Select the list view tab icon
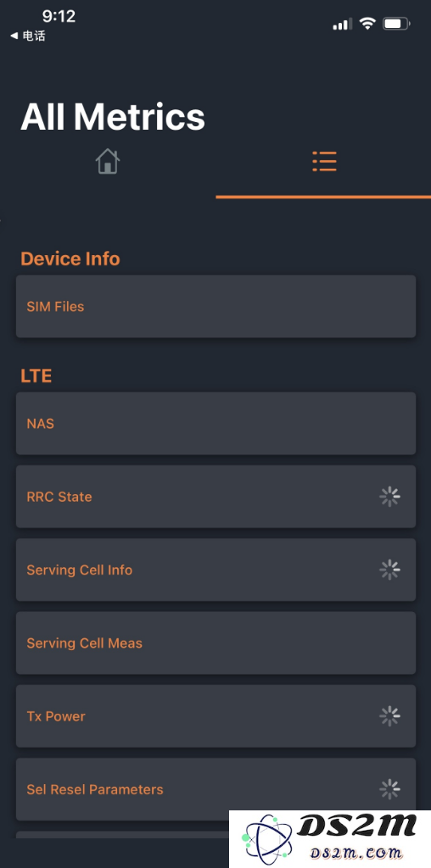The image size is (431, 868). tap(324, 161)
